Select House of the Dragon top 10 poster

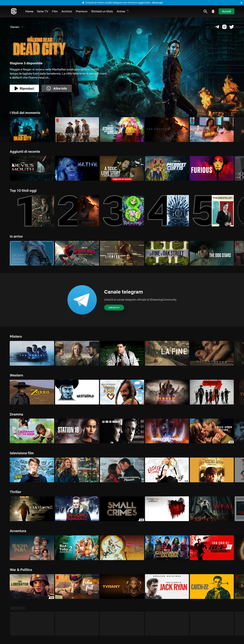pyautogui.click(x=43, y=211)
